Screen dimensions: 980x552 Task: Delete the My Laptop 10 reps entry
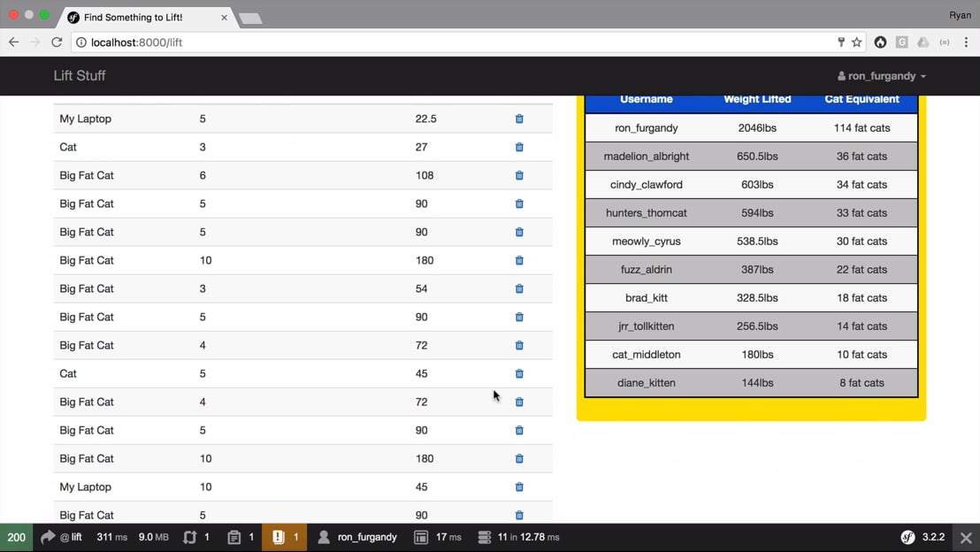(x=519, y=487)
